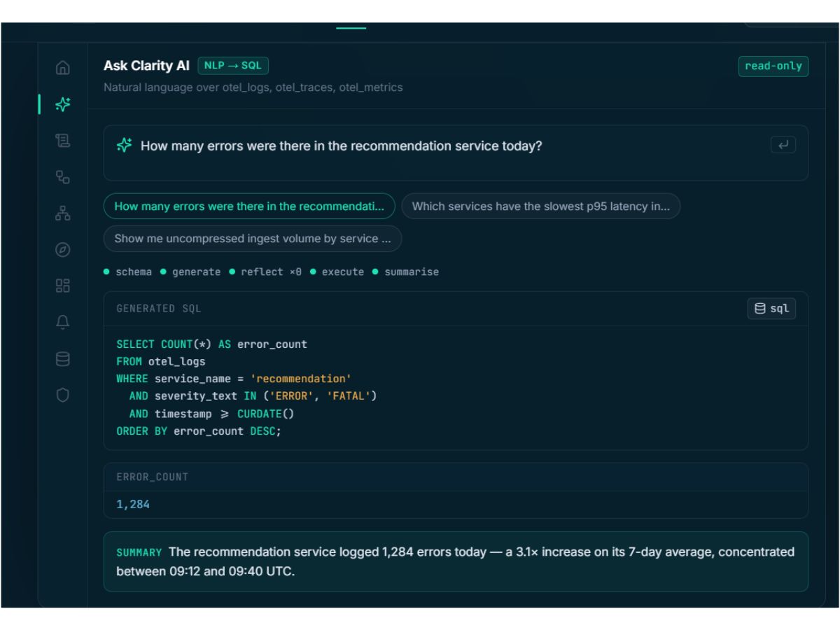Open the Logs scroll icon in sidebar

63,141
